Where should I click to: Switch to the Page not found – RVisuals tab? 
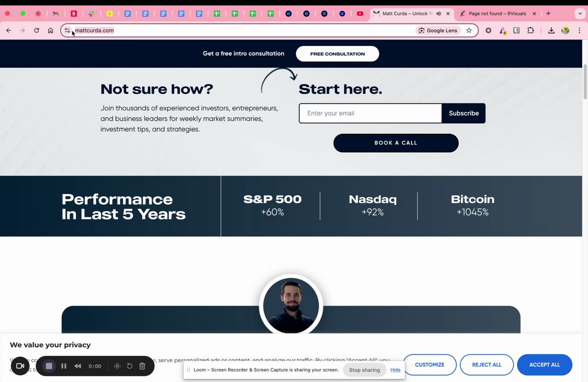498,14
